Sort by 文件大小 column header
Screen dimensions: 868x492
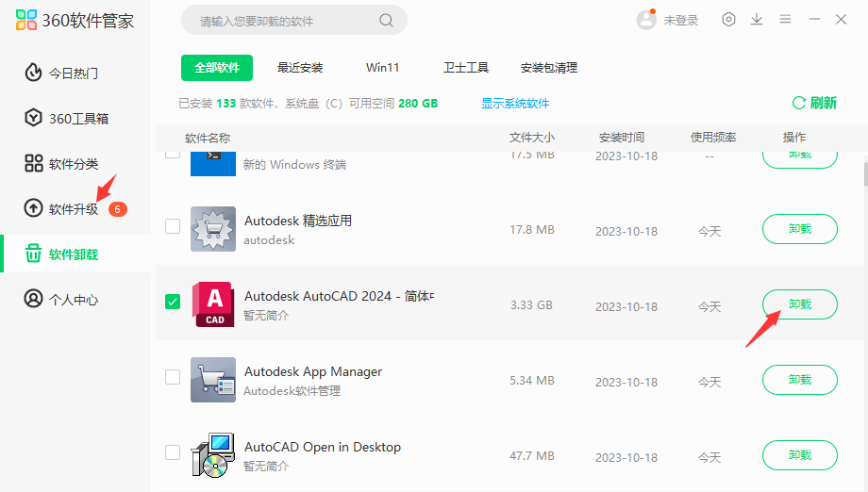tap(532, 137)
